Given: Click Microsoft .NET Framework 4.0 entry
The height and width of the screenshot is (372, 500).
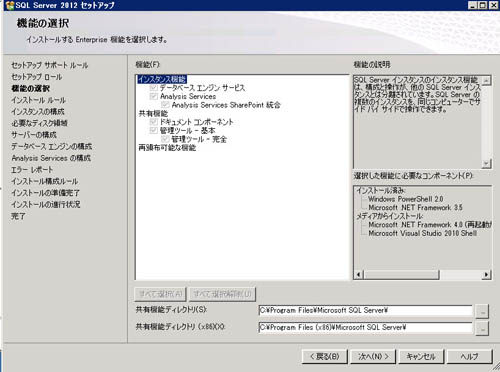Looking at the screenshot, I should click(x=430, y=225).
